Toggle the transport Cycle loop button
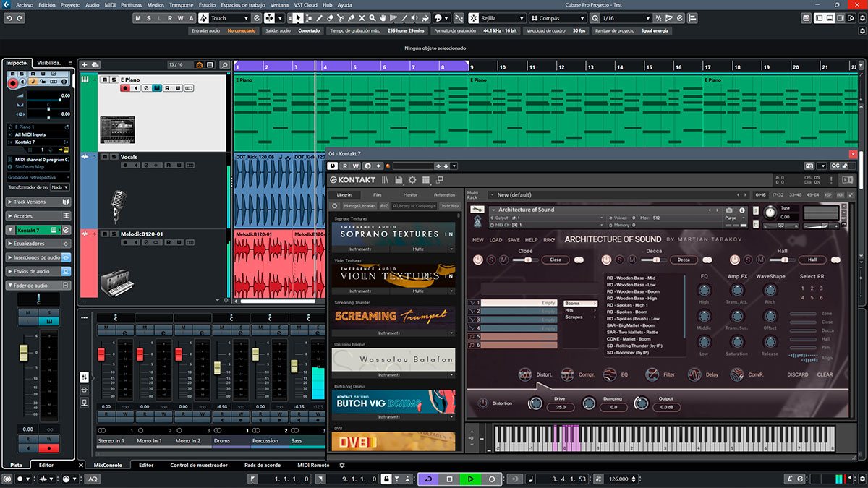The image size is (868, 488). click(428, 479)
